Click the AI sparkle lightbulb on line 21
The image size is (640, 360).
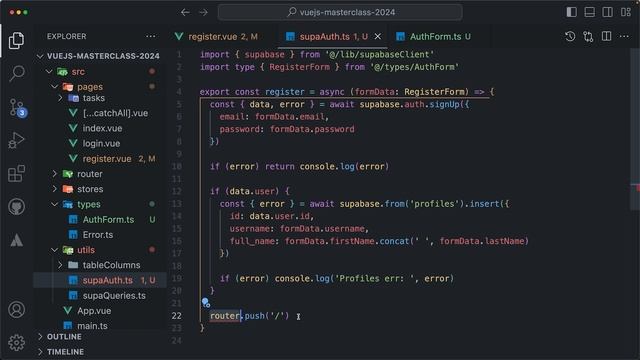coord(206,302)
